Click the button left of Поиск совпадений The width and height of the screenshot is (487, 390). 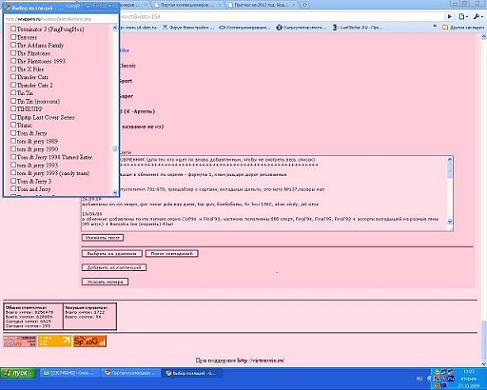[112, 254]
